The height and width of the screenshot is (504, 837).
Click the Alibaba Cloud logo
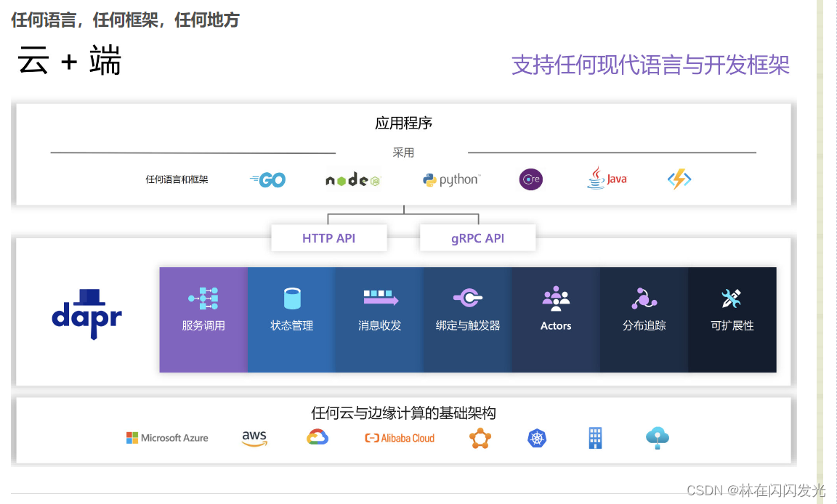(399, 438)
